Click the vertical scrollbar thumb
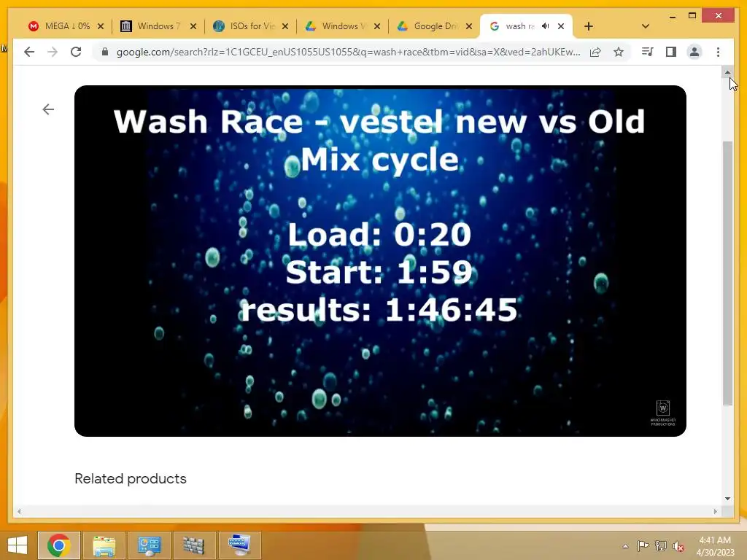This screenshot has height=560, width=747. [727, 273]
